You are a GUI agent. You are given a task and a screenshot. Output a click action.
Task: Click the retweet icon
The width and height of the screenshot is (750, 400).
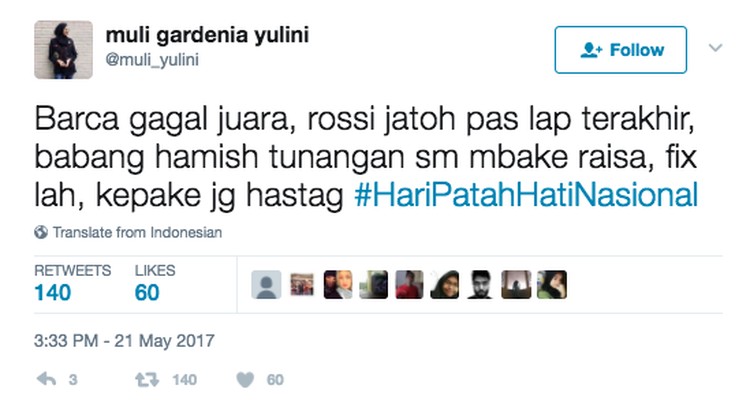[147, 380]
